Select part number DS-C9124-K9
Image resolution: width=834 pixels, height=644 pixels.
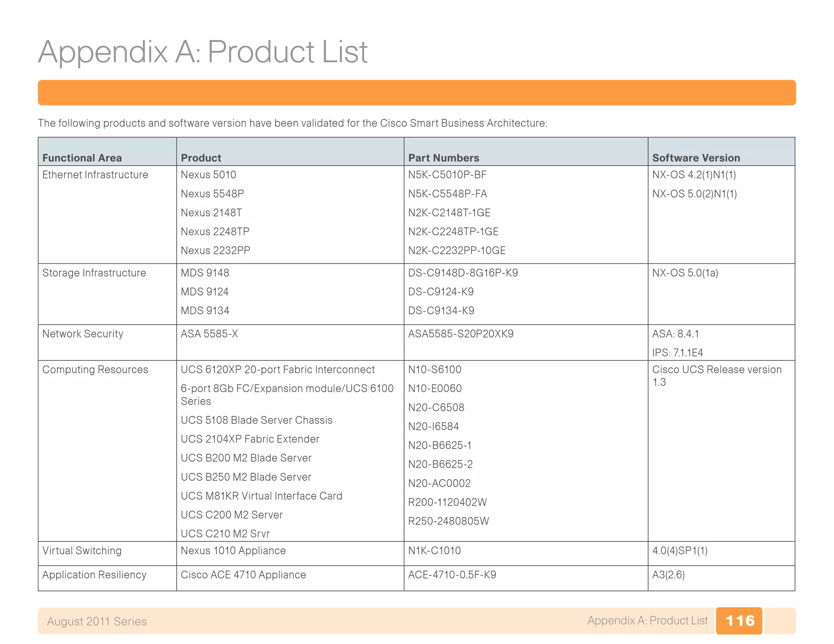pos(441,292)
